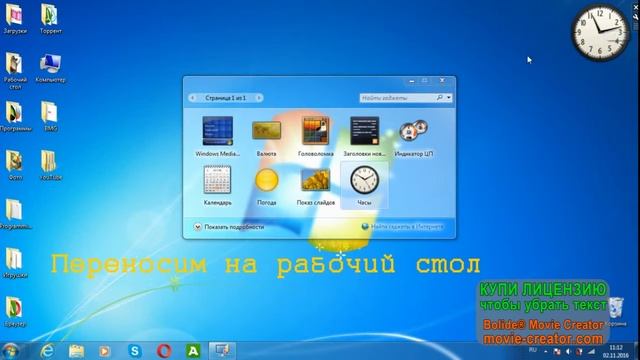Click the taskbar clock showing 11:12

[x=616, y=351]
